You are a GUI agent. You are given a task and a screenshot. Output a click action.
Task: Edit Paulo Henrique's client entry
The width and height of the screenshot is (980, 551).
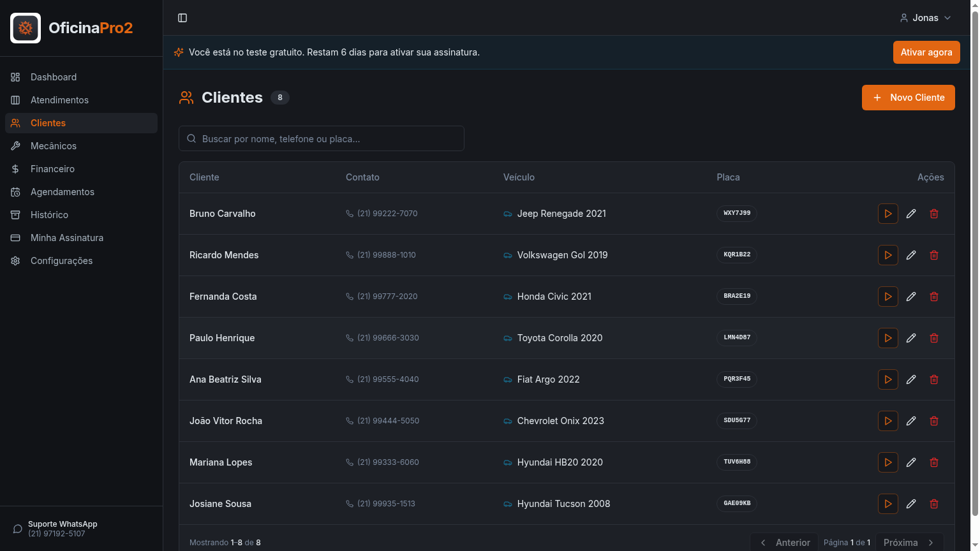[911, 338]
